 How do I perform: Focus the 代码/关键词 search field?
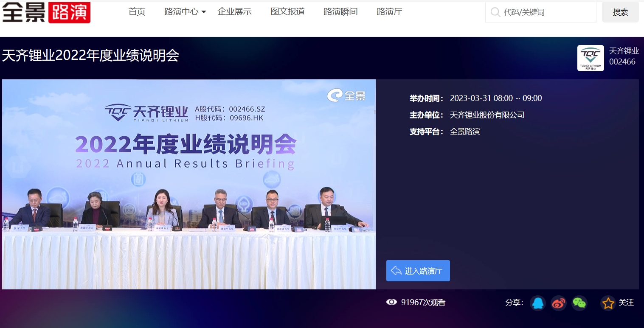click(x=540, y=12)
